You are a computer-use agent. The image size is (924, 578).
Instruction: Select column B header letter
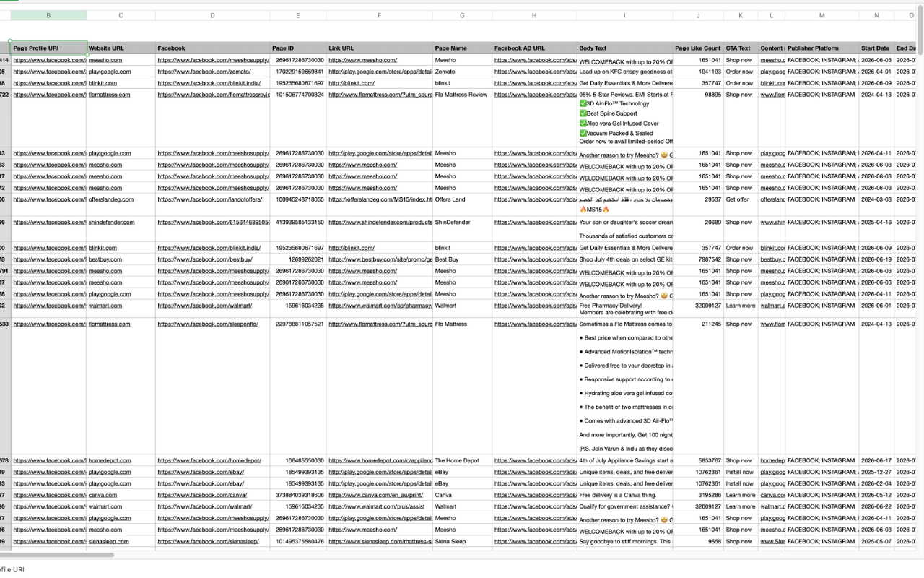click(48, 15)
